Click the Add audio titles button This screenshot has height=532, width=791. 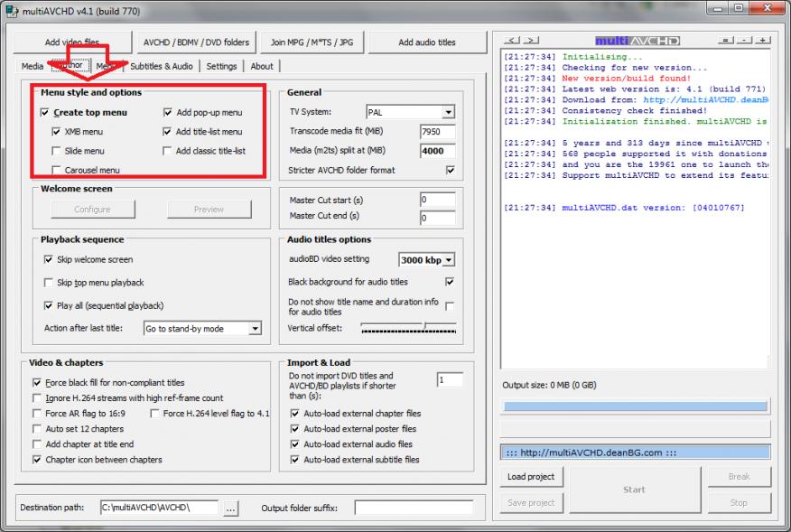427,42
